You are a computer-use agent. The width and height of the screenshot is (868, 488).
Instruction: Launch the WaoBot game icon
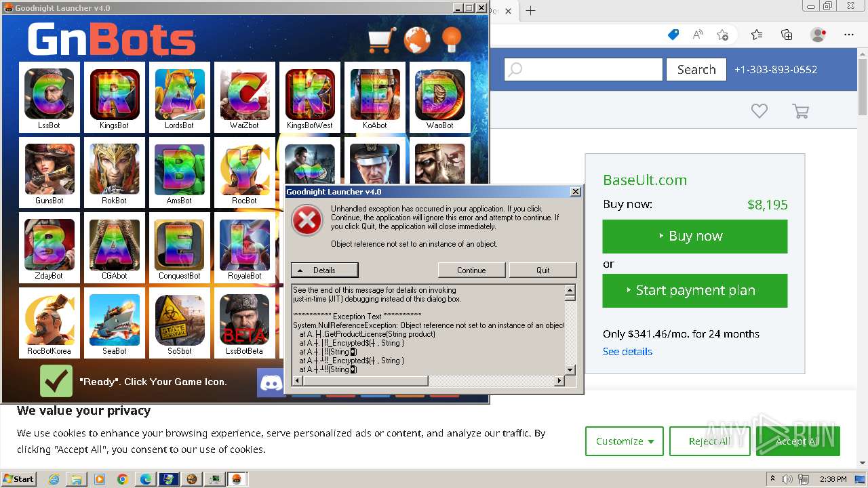pyautogui.click(x=440, y=96)
